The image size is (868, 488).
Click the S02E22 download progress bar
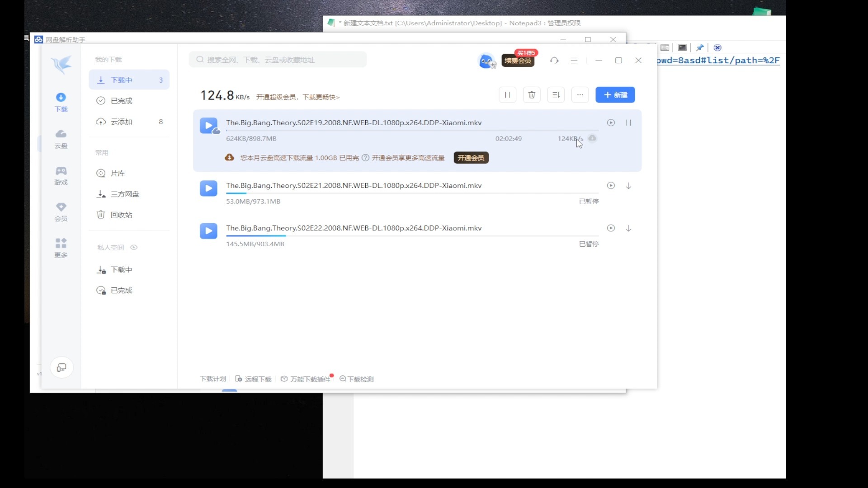point(412,236)
